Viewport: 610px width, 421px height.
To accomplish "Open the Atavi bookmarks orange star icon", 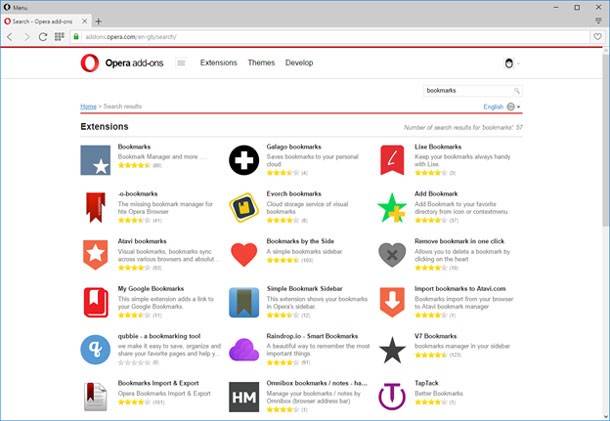I will pyautogui.click(x=95, y=255).
